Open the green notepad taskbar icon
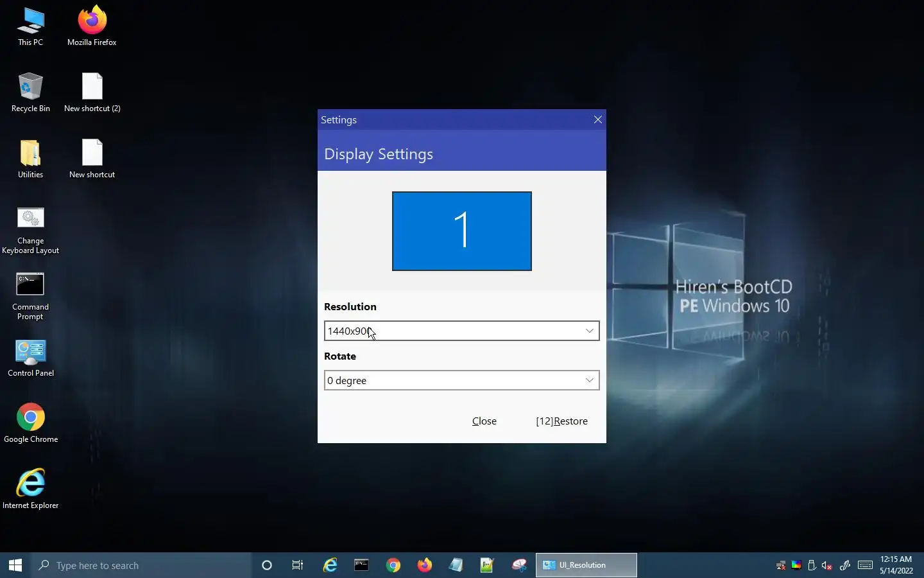The image size is (924, 578). coord(487,565)
